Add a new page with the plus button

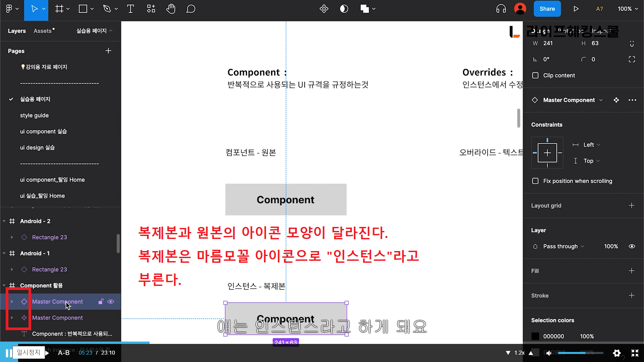[108, 51]
